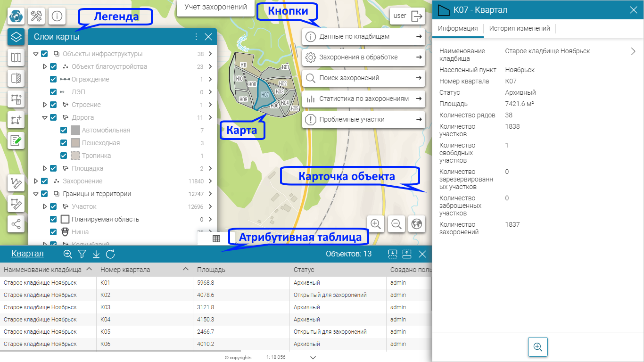Click the Автомобильная road color swatch
The image size is (644, 362).
75,130
